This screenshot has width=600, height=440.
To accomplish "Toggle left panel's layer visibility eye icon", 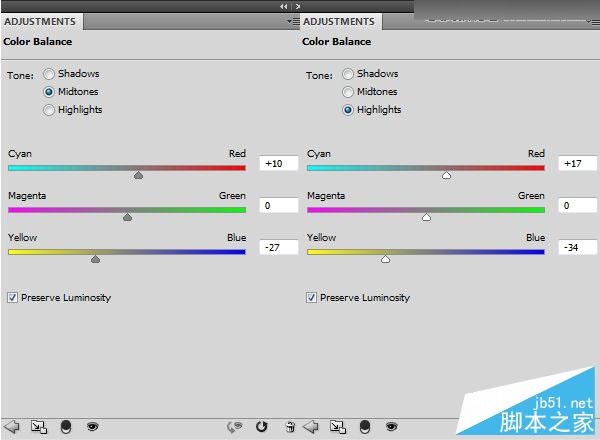I will click(92, 426).
